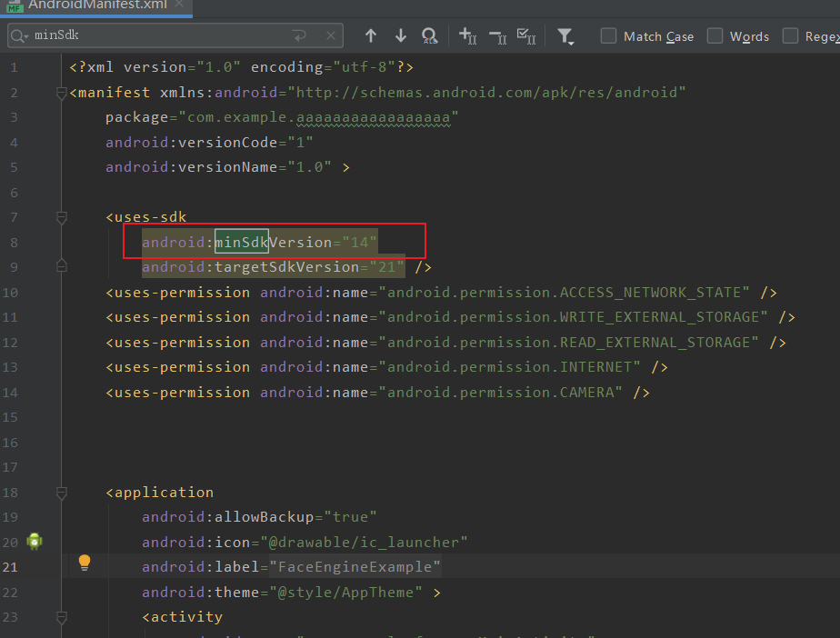This screenshot has width=840, height=638.
Task: Jump to next minSdk match
Action: click(400, 35)
